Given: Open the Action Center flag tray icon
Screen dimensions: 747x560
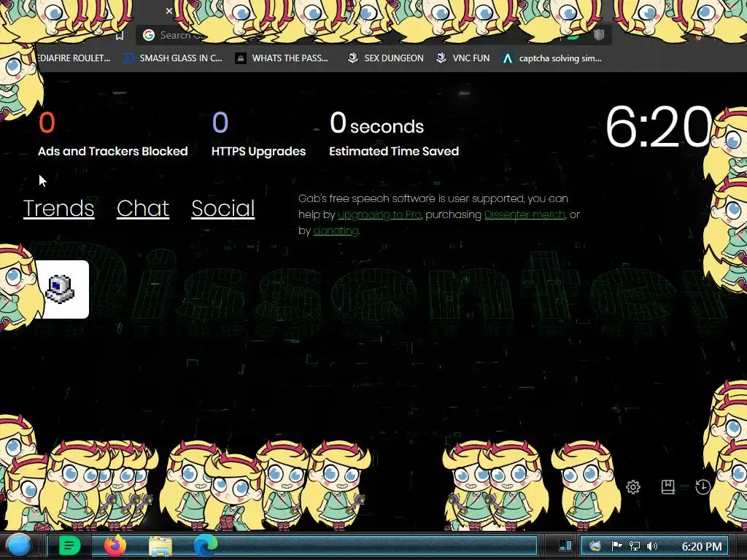Looking at the screenshot, I should (616, 546).
